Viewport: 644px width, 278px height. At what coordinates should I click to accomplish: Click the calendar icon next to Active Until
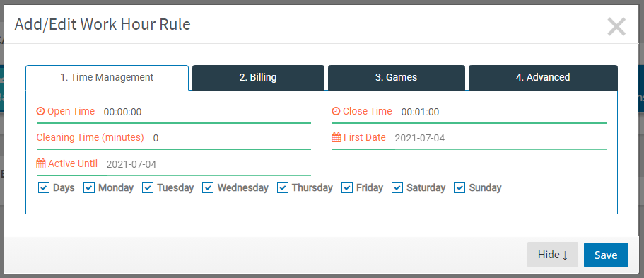[x=41, y=163]
